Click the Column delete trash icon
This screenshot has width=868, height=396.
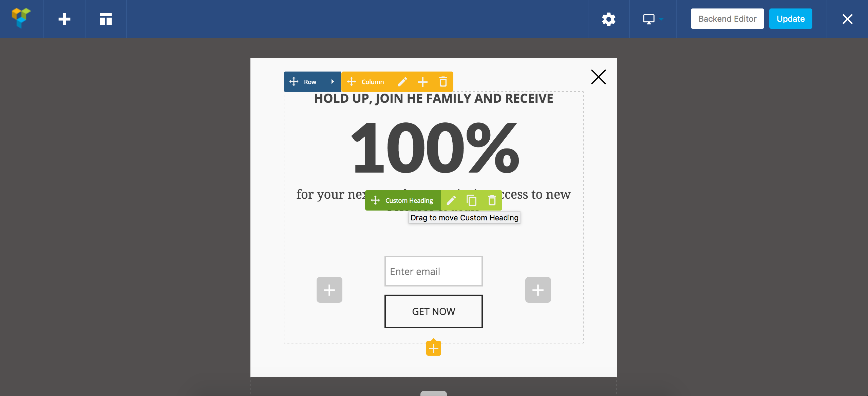coord(443,82)
